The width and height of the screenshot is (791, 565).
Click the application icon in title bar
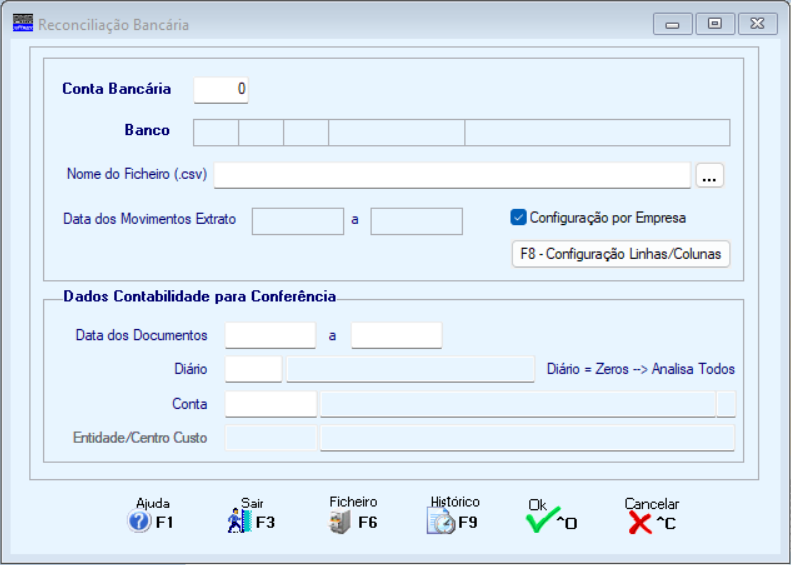23,23
